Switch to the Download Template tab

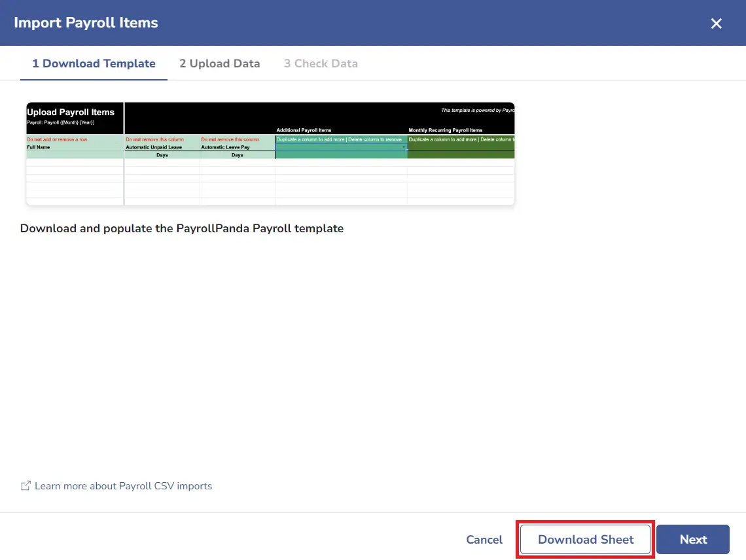(94, 63)
